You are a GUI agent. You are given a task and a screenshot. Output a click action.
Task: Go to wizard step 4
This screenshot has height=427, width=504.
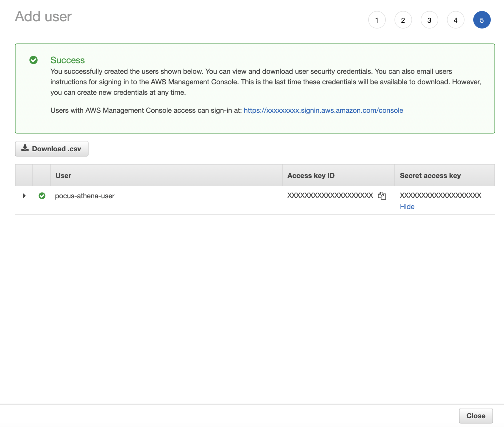[x=455, y=20]
